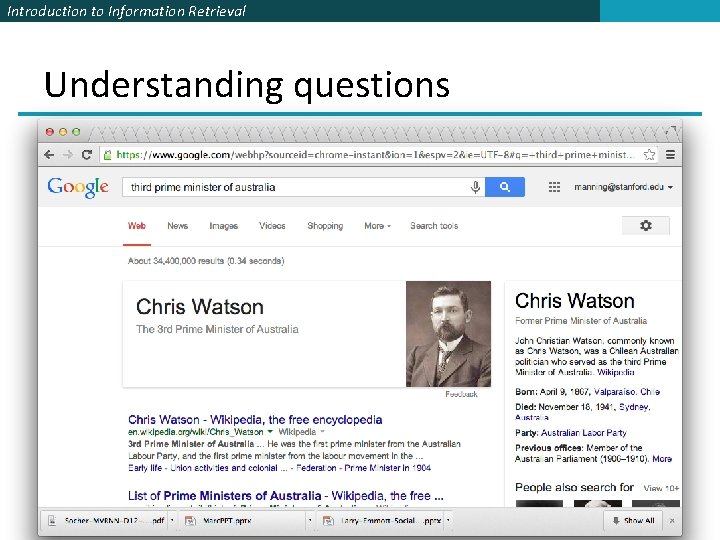Screen dimensions: 720x540
Task: Click the Feedback link under answer card
Action: pyautogui.click(x=461, y=394)
